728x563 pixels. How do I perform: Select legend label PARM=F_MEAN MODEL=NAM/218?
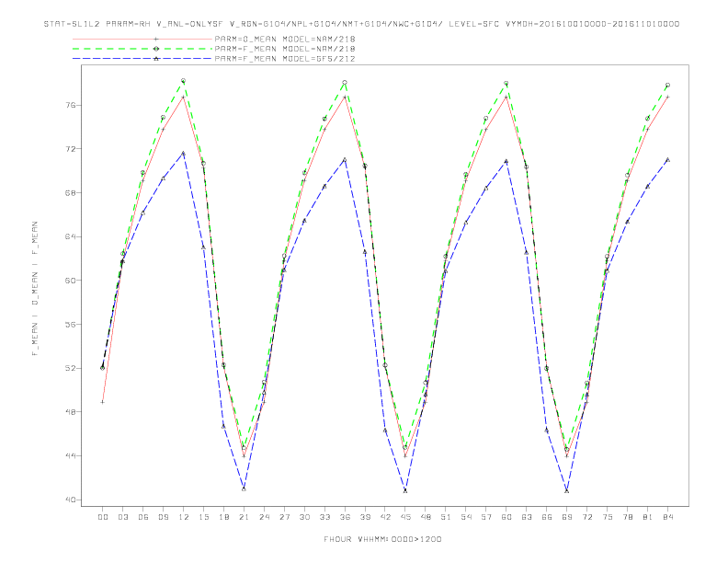tap(285, 49)
